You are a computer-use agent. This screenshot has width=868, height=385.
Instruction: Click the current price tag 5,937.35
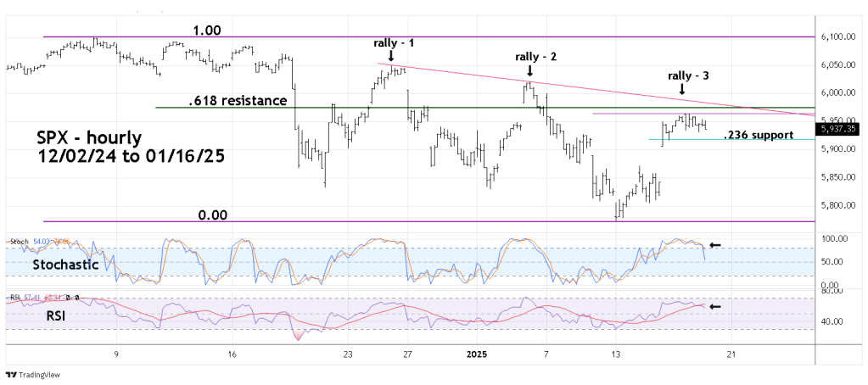click(835, 129)
